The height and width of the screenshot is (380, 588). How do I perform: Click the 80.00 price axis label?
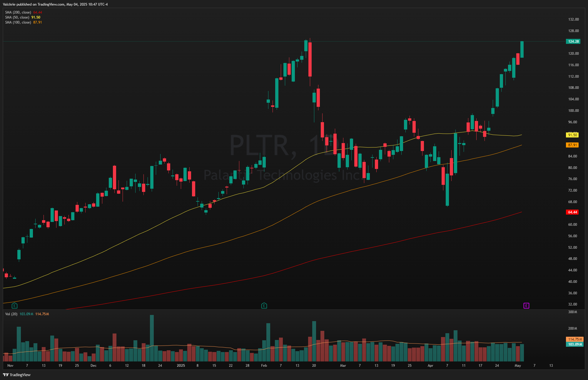tap(572, 168)
